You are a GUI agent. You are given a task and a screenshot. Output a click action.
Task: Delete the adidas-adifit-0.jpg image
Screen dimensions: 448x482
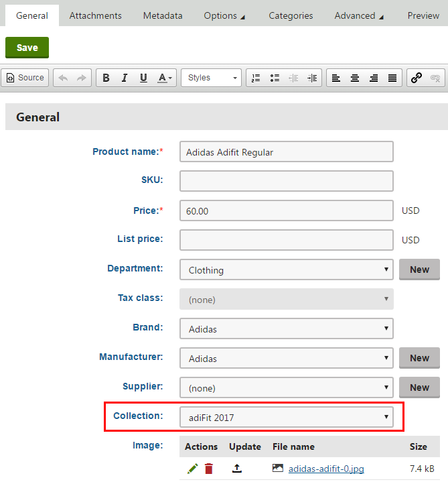tap(209, 469)
